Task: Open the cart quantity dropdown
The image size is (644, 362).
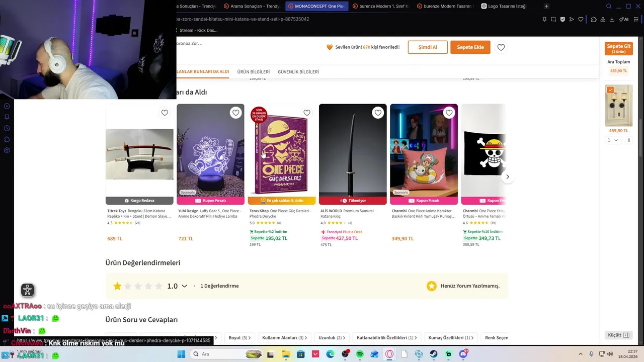Action: tap(612, 140)
